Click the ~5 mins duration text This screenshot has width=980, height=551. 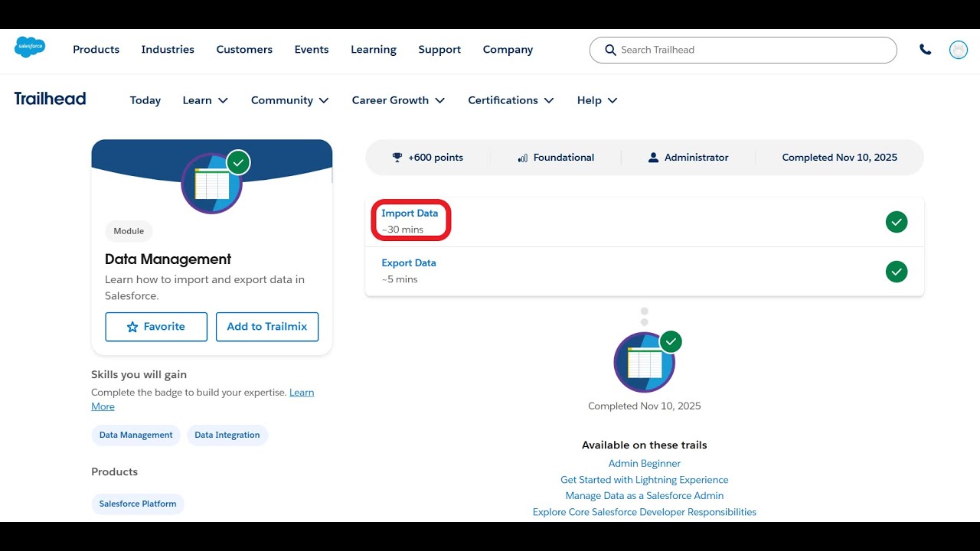coord(400,279)
